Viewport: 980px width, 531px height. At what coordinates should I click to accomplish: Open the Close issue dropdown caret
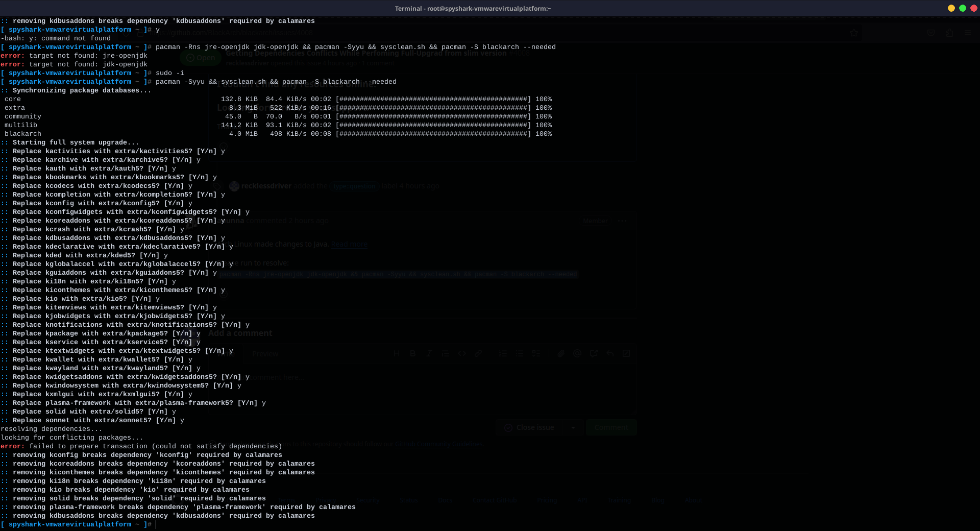(573, 428)
